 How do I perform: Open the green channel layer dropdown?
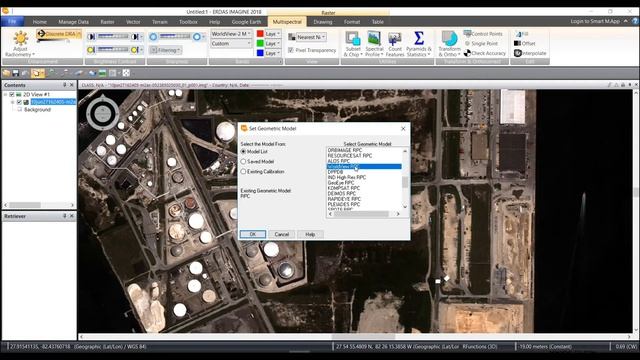[273, 43]
